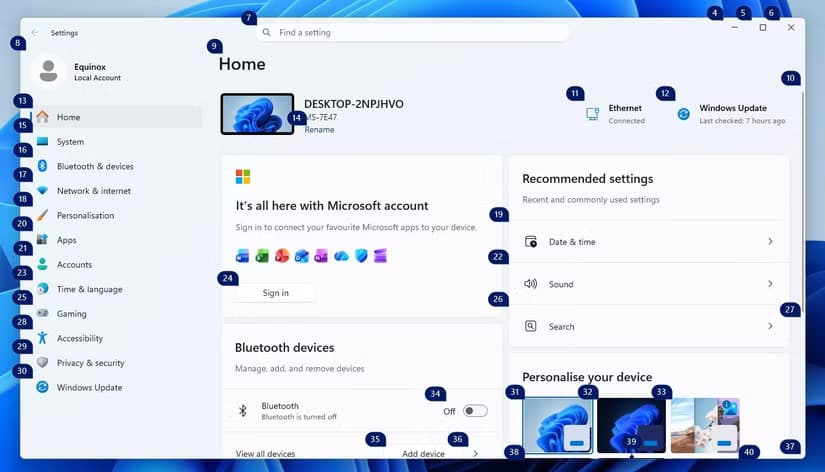
Task: Click the back arrow in Settings title bar
Action: coord(35,33)
